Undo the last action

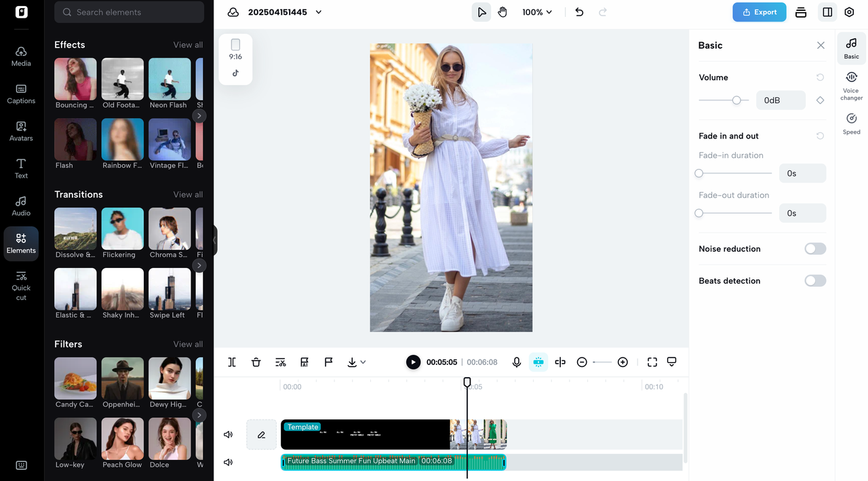[x=579, y=12]
